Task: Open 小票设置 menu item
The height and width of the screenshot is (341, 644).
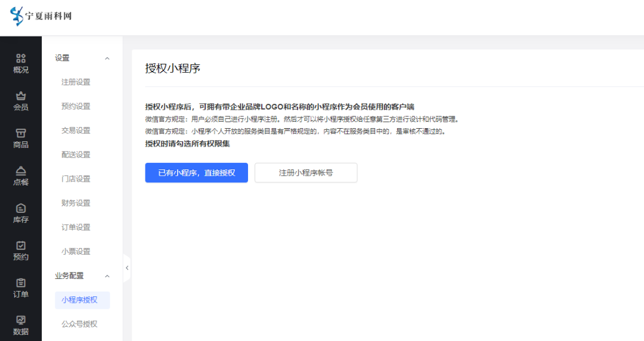Action: point(76,252)
